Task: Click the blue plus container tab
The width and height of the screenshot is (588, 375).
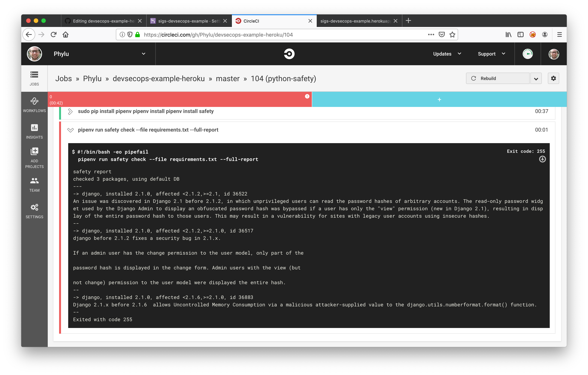Action: pyautogui.click(x=439, y=100)
